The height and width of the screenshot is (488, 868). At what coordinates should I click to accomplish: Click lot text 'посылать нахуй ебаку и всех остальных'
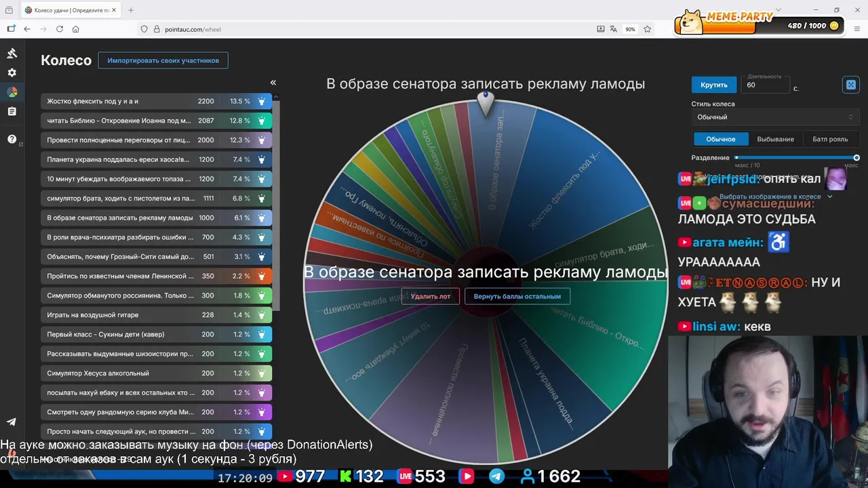tap(121, 392)
